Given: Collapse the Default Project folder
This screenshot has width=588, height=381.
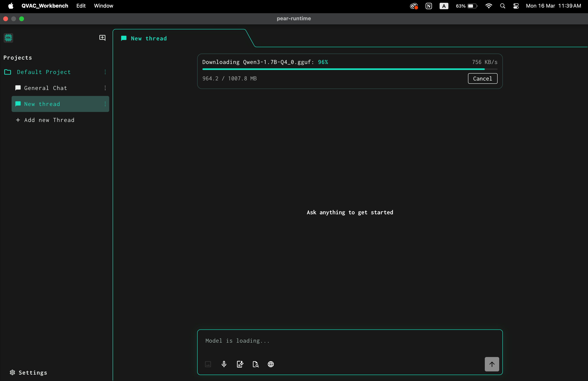Looking at the screenshot, I should click(x=8, y=72).
